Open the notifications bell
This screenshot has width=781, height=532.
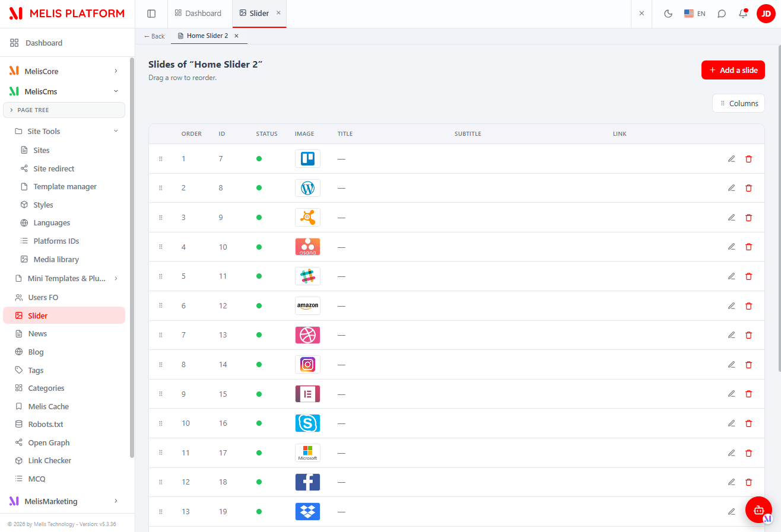point(743,14)
